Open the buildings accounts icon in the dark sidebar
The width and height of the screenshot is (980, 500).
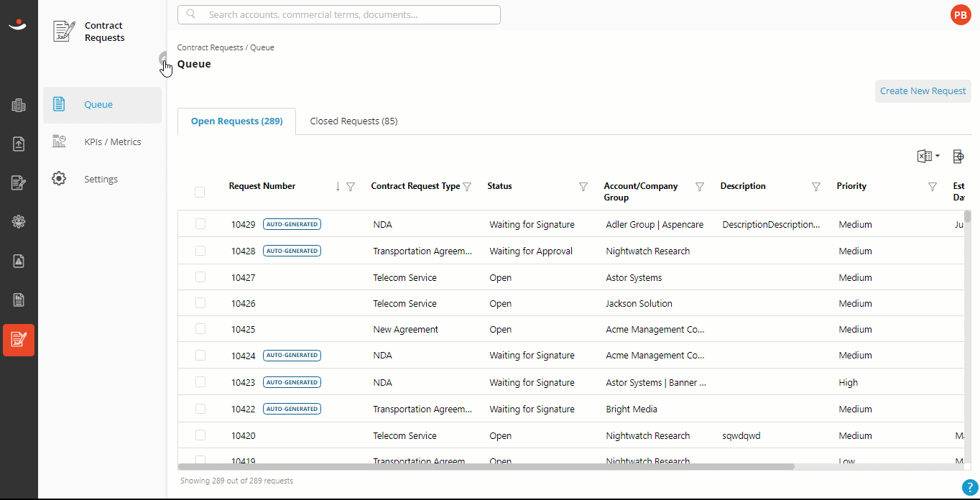[x=19, y=106]
